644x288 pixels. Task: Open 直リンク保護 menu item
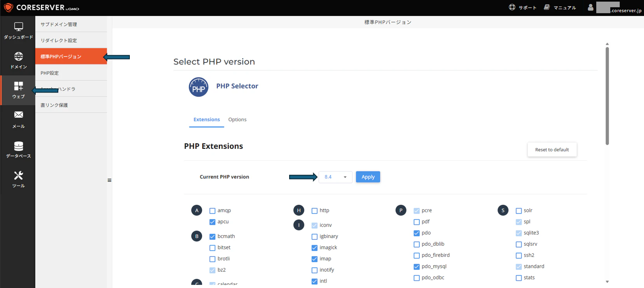tap(71, 105)
